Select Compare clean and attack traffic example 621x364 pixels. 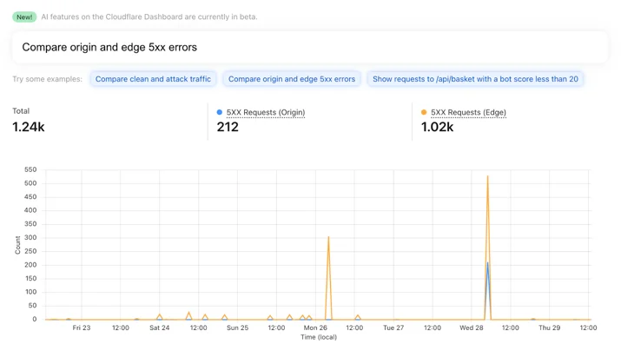(x=153, y=79)
